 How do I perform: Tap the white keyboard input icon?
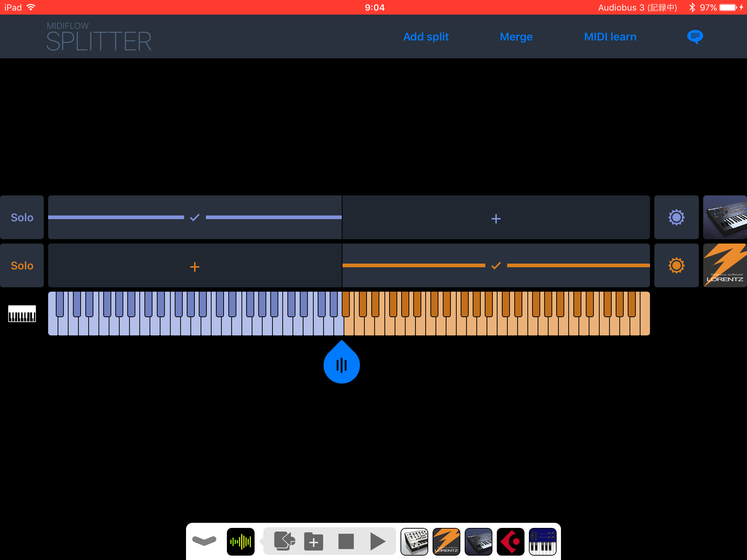(x=22, y=314)
